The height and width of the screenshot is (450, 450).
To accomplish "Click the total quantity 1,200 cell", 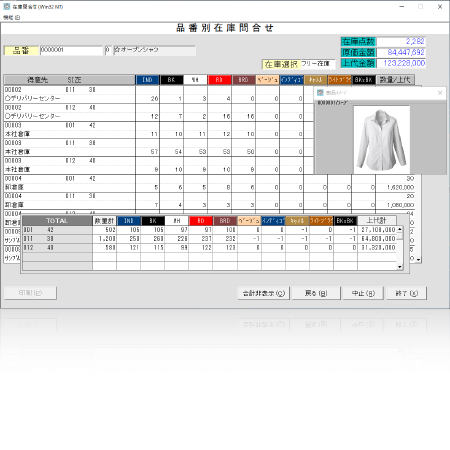I will [105, 239].
